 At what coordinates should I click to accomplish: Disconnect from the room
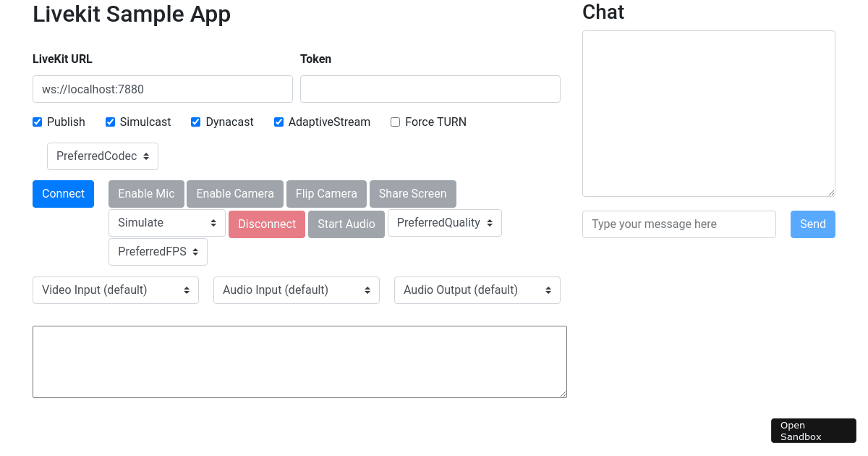[266, 224]
